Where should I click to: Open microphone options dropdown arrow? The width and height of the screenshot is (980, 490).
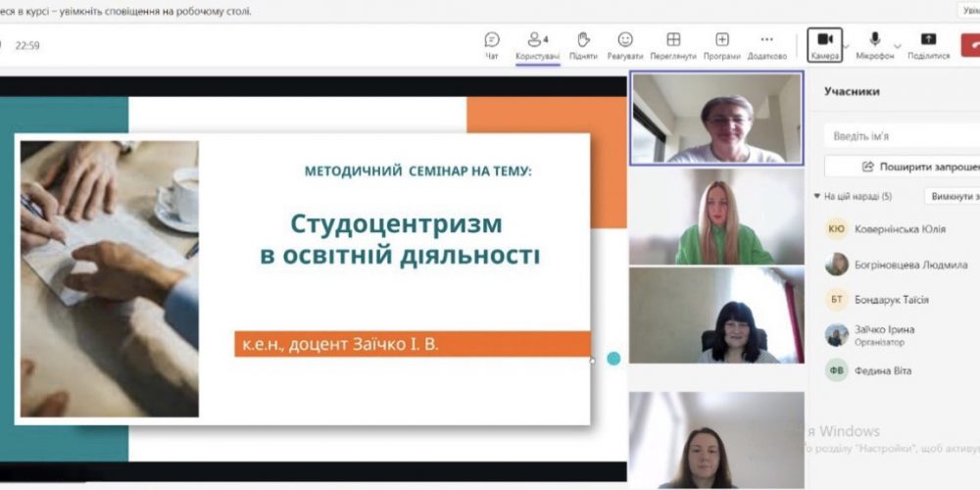pos(896,45)
